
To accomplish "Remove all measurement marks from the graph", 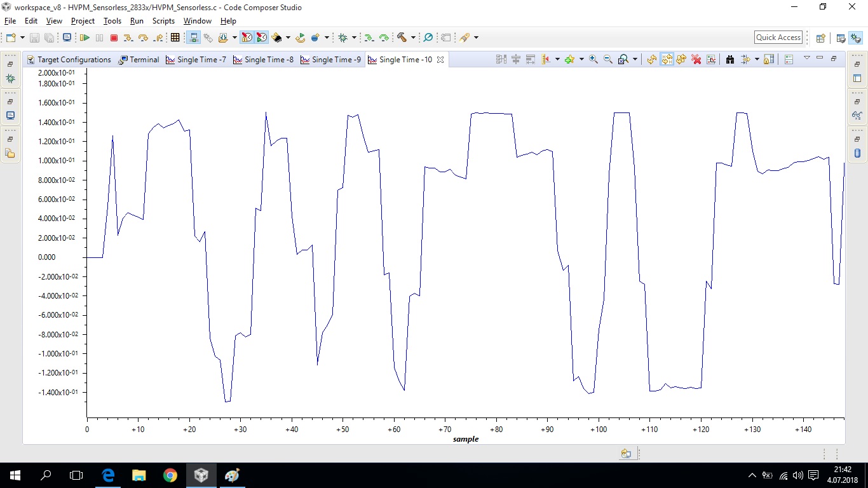I will 696,59.
